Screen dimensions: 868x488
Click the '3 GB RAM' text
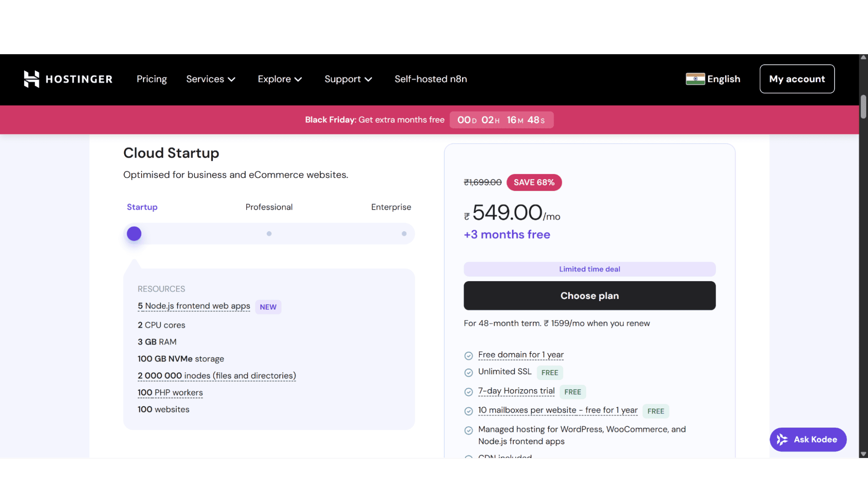coord(157,342)
